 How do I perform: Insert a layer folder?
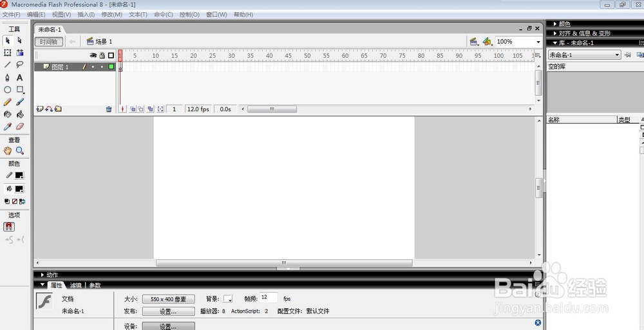tap(58, 109)
